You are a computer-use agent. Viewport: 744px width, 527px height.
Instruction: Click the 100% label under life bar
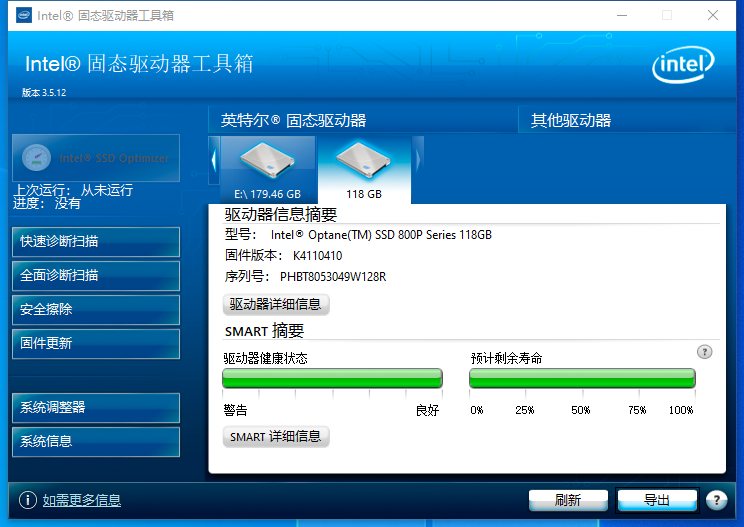681,410
